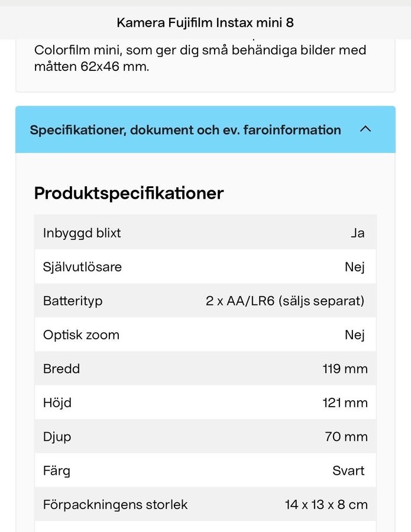Select the Färg specification row
This screenshot has width=411, height=532.
tap(205, 471)
